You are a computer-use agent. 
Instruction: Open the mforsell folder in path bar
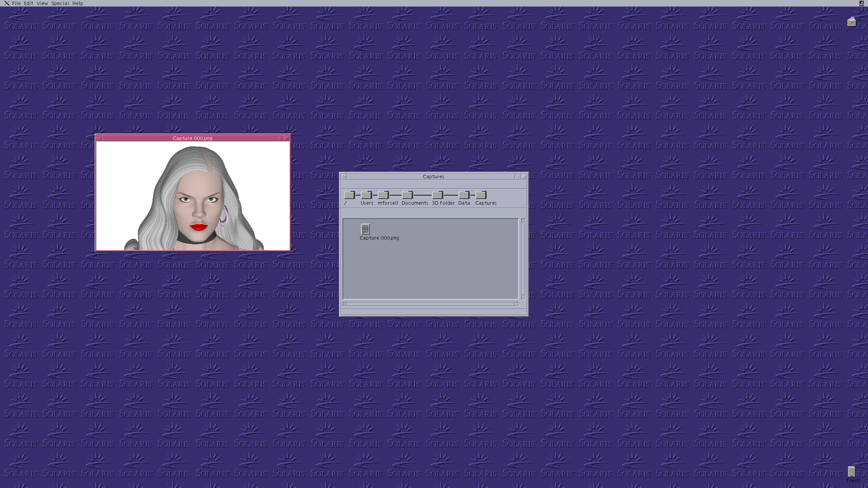click(x=383, y=195)
